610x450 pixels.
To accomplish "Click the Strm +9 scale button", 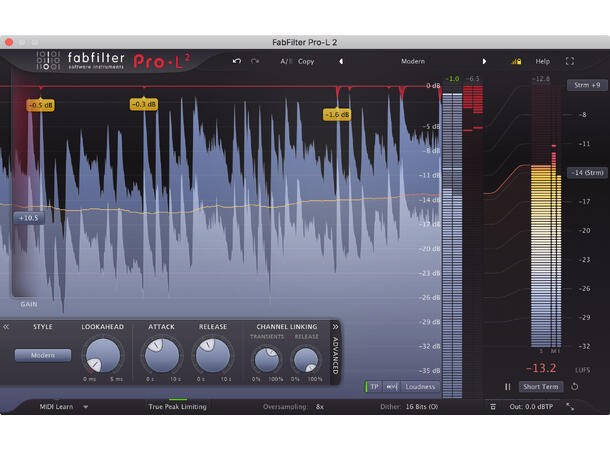I will (x=587, y=85).
